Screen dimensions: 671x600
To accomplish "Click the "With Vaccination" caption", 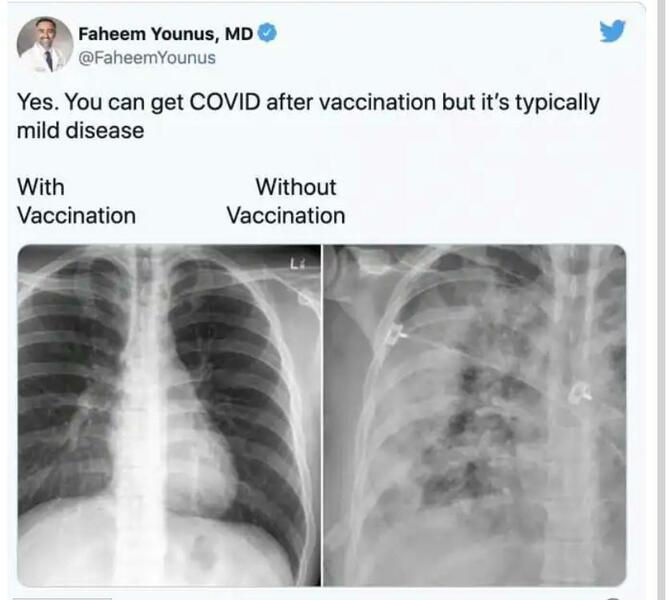I will click(76, 201).
